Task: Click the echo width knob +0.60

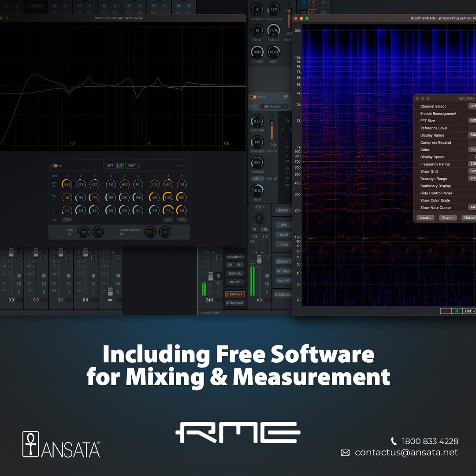Action: 257,191
